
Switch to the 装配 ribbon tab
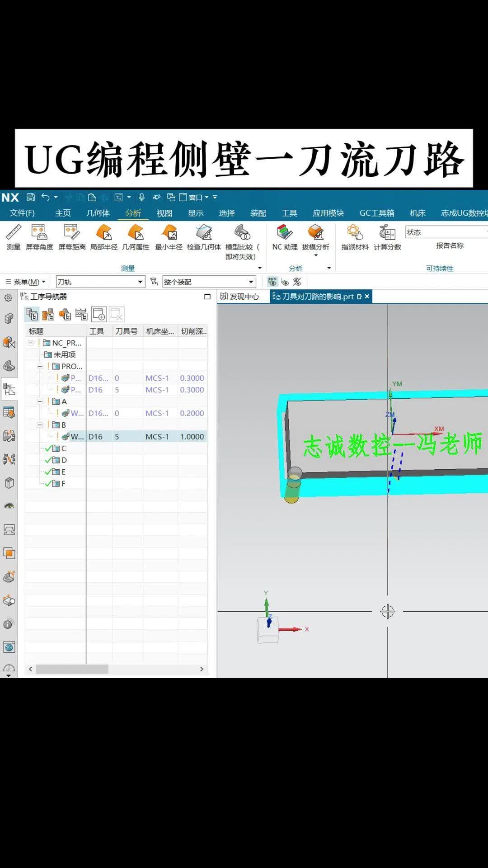pos(258,213)
